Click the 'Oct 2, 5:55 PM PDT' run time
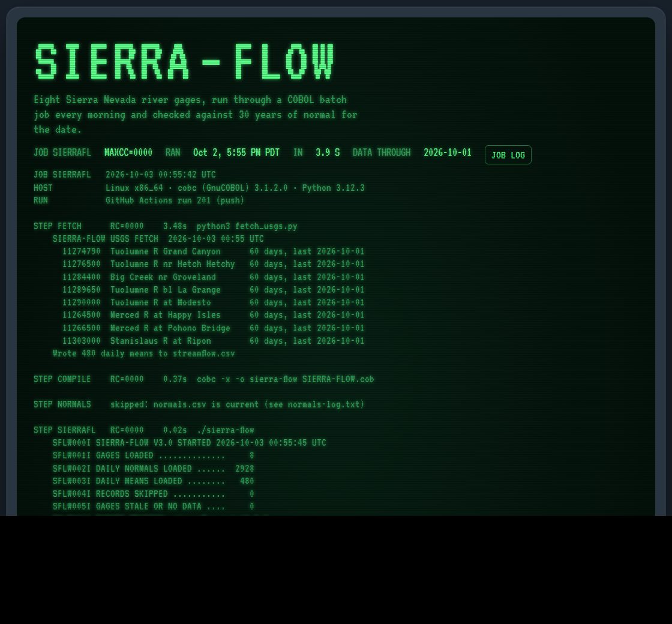This screenshot has width=672, height=624. pyautogui.click(x=236, y=152)
